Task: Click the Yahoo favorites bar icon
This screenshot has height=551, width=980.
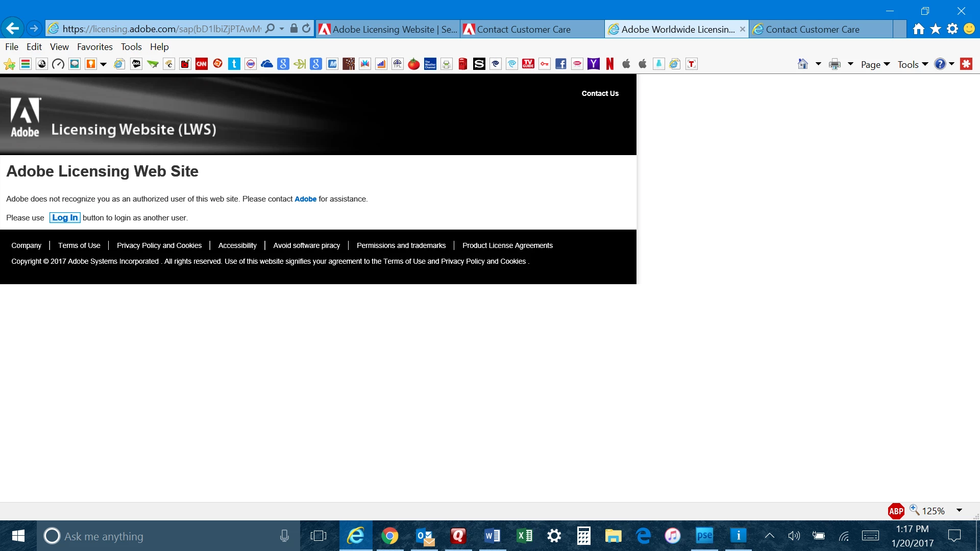Action: pos(594,64)
